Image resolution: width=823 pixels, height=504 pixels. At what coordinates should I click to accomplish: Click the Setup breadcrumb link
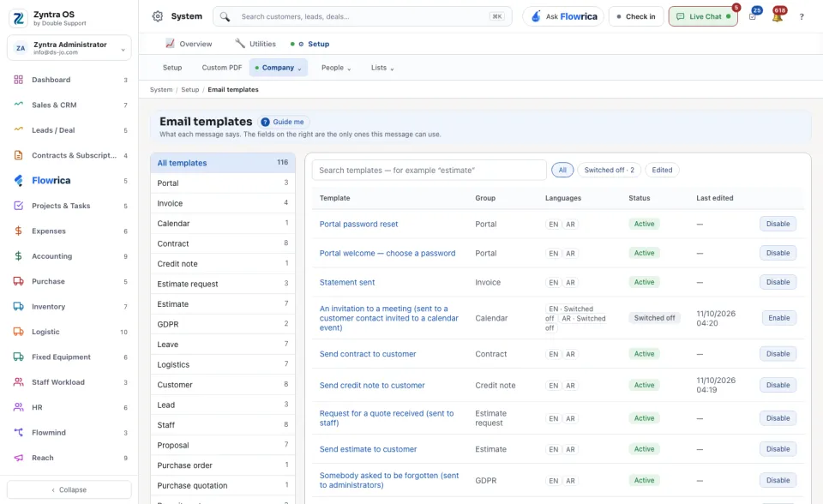(190, 90)
